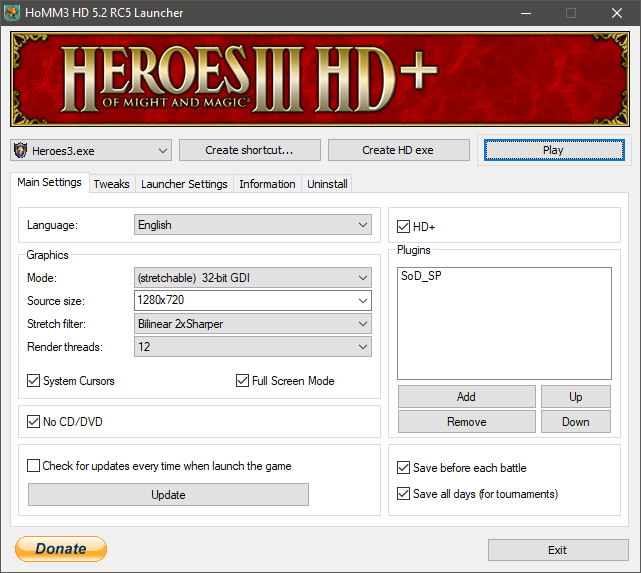Image resolution: width=641 pixels, height=573 pixels.
Task: Switch to the Tweaks tab
Action: click(x=111, y=184)
